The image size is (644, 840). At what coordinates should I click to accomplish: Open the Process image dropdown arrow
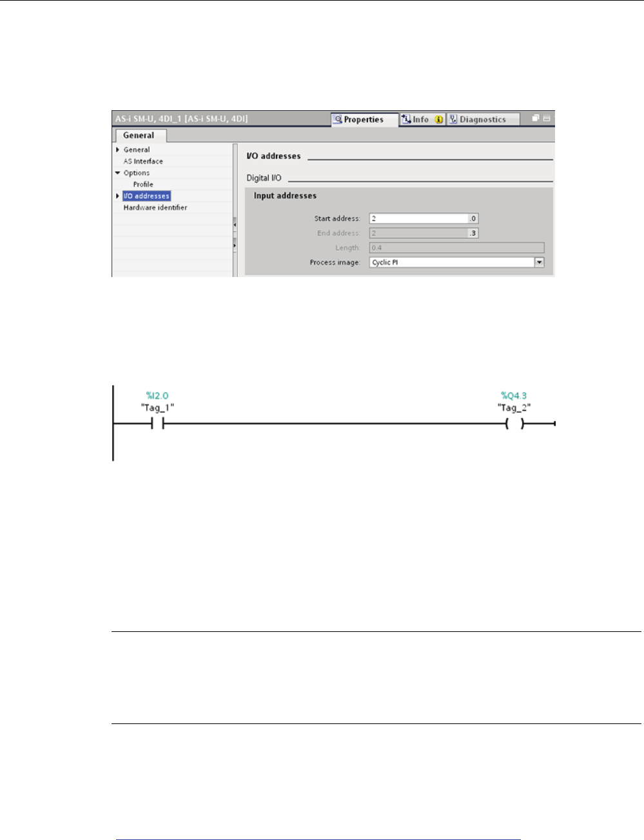point(540,262)
